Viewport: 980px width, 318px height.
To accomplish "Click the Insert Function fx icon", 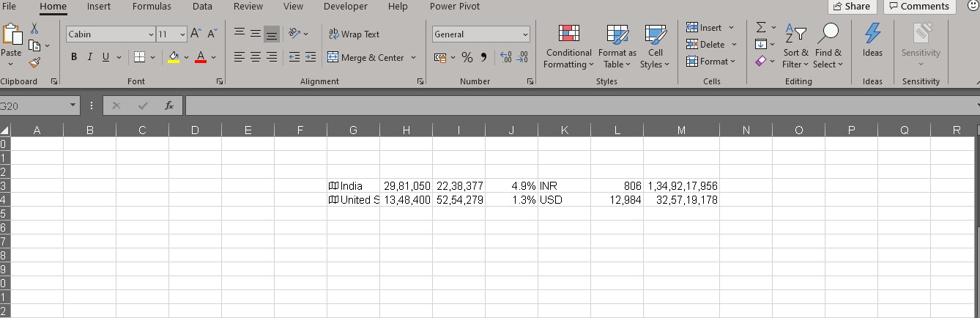I will click(x=169, y=106).
